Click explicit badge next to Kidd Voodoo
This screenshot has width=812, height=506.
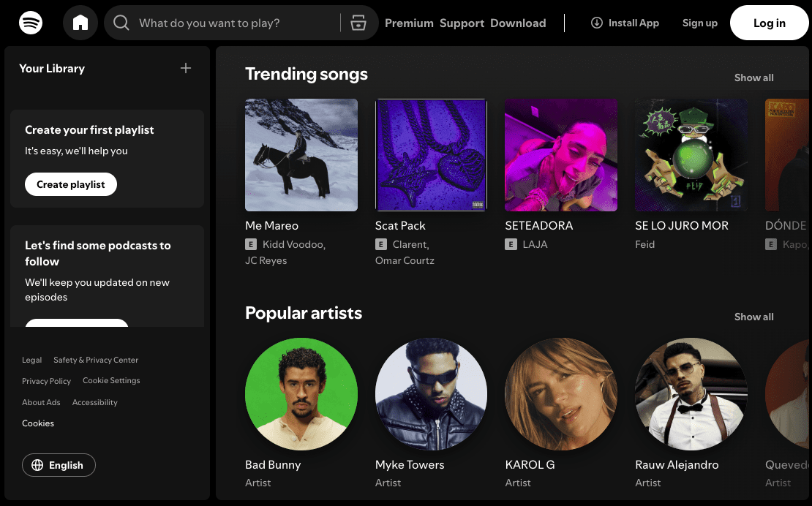(251, 244)
